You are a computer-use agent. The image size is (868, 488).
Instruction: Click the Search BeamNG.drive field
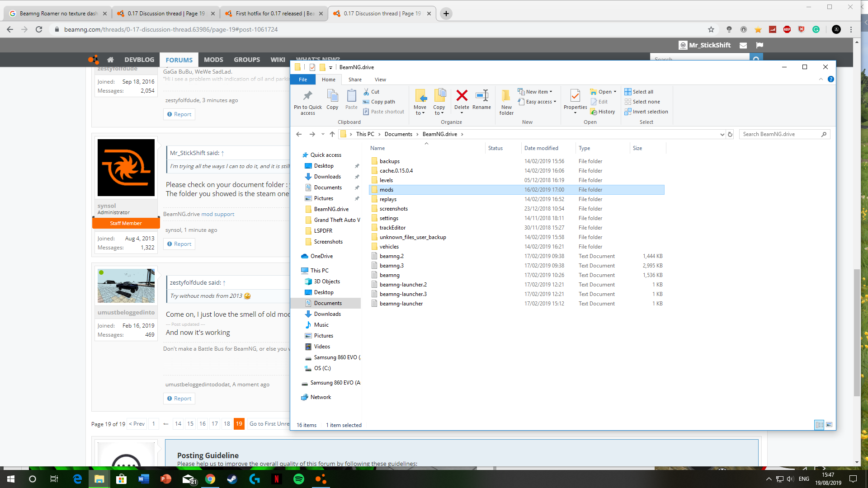click(784, 134)
